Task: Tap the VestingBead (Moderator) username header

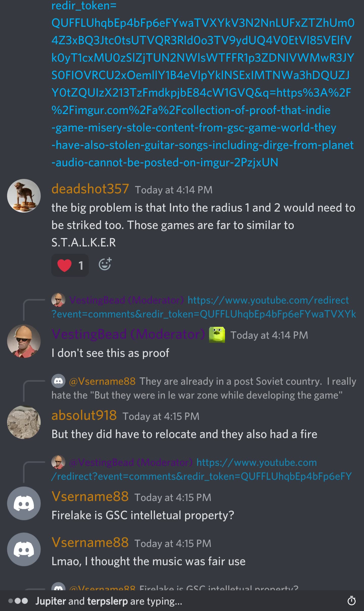Action: (128, 334)
